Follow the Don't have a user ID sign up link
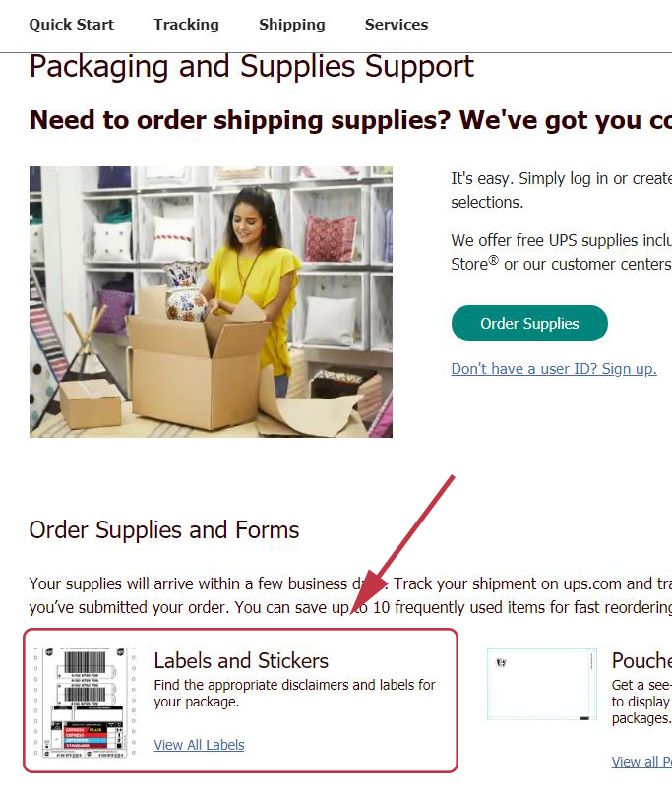672x798 pixels. click(x=554, y=368)
